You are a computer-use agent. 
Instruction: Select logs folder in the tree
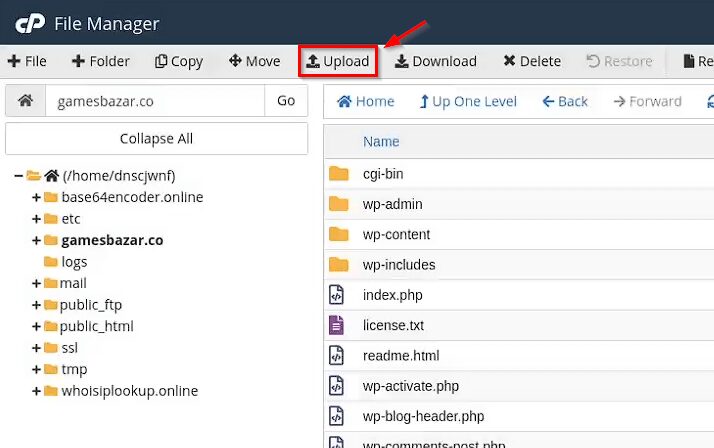click(74, 262)
